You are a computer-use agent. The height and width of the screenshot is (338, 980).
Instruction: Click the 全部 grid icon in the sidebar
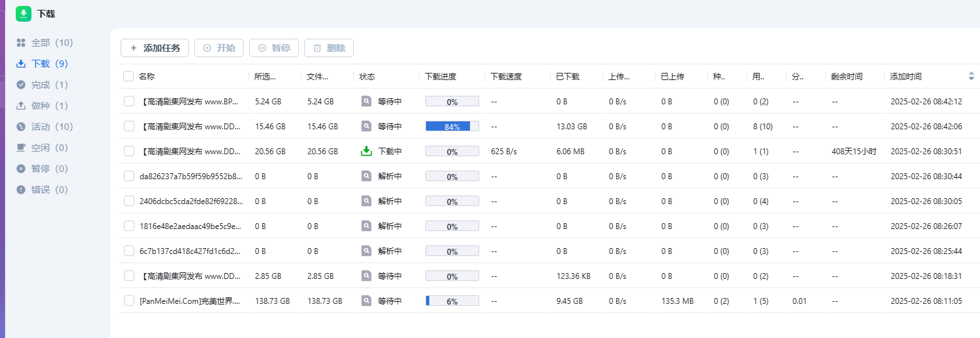tap(21, 43)
